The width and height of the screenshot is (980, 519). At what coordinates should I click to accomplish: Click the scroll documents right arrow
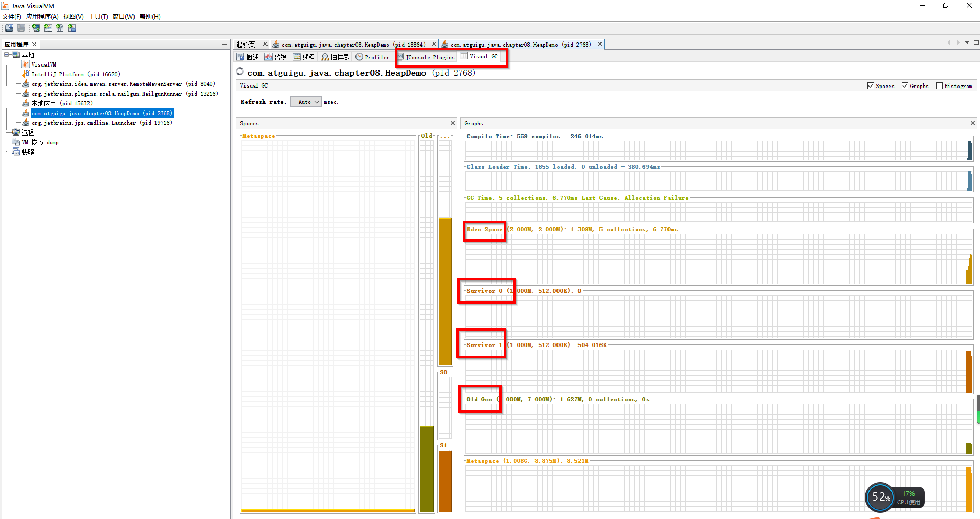[958, 42]
